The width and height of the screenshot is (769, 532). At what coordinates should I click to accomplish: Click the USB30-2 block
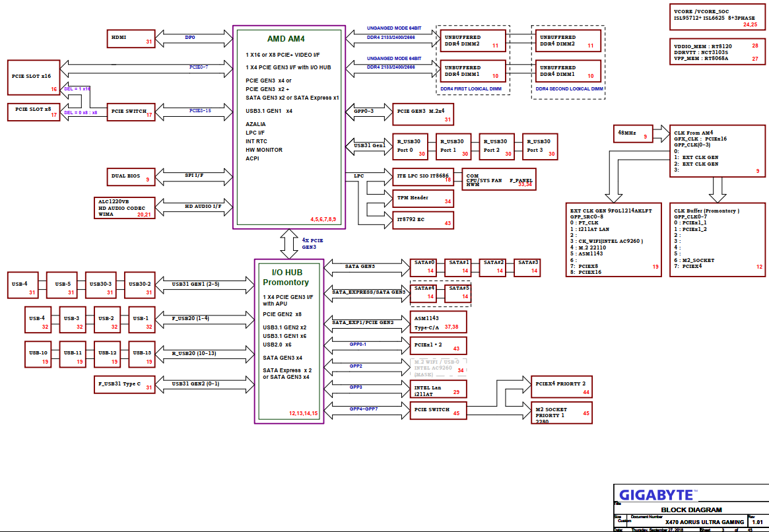(140, 285)
